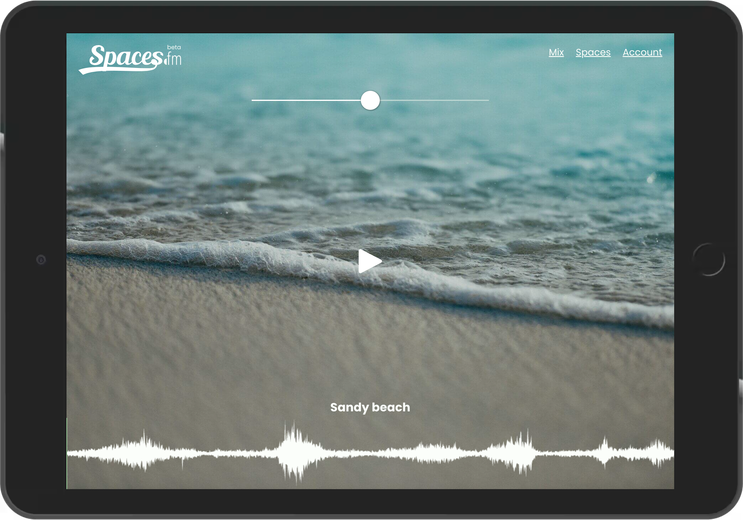Click the Spaces.fm logo
This screenshot has height=520, width=743.
tap(130, 59)
